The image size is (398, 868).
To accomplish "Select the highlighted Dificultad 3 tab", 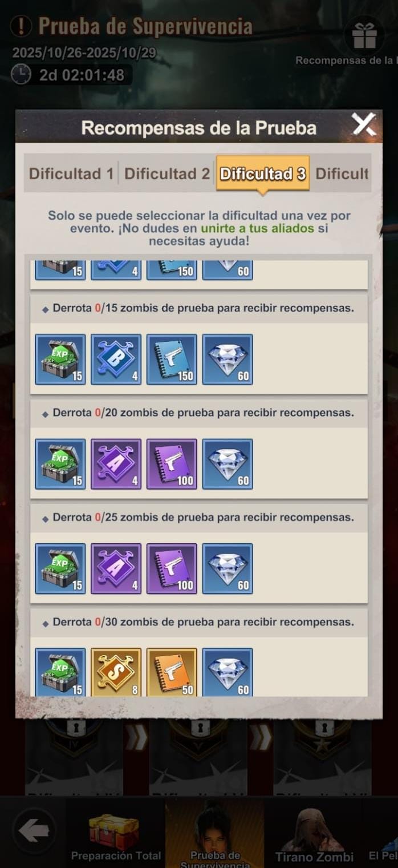I will 263,173.
